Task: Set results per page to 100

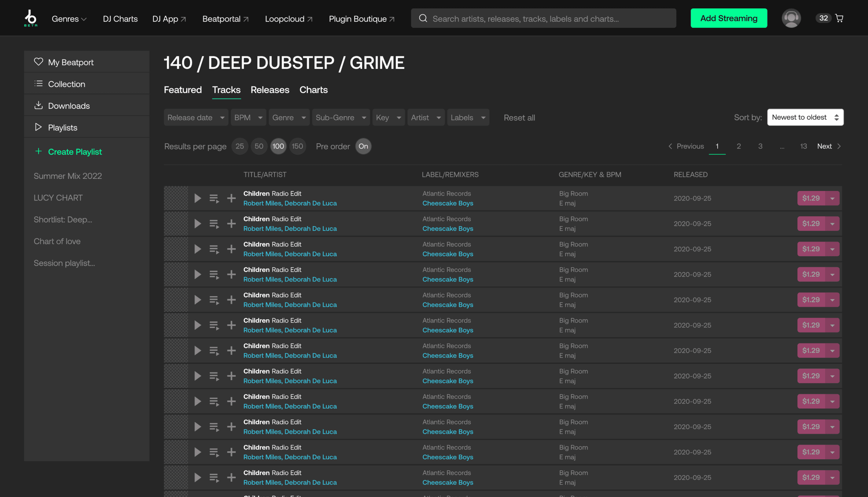Action: click(x=278, y=146)
